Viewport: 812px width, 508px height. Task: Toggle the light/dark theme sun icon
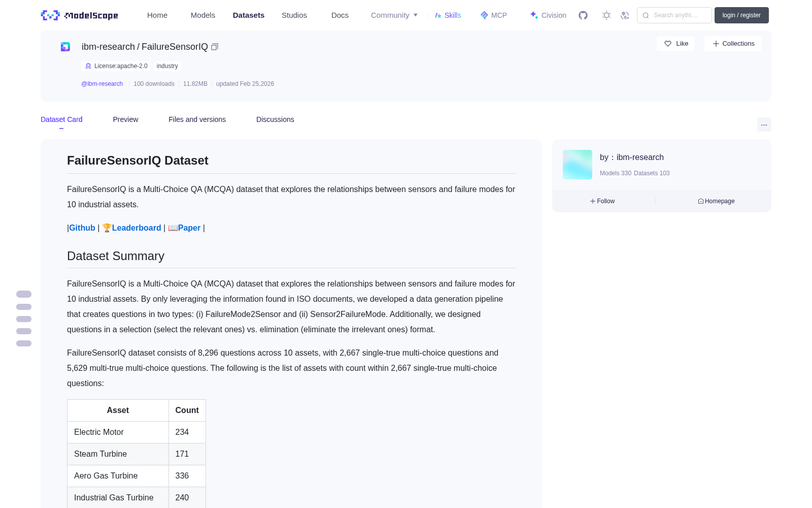pos(606,15)
